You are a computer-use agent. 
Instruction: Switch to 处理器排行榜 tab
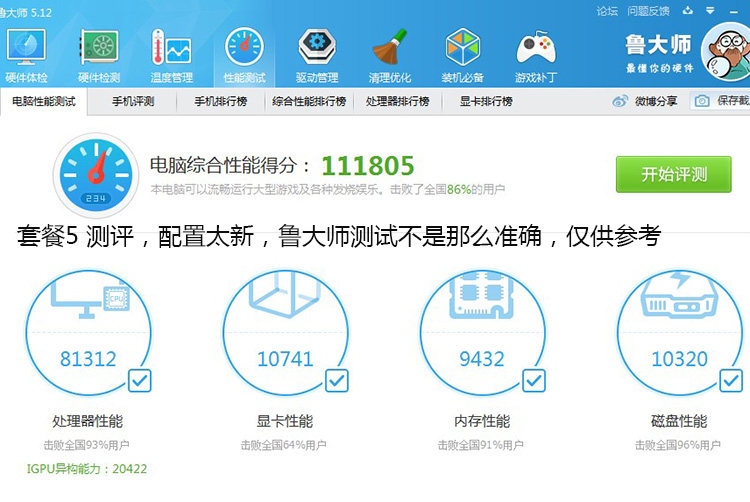(x=397, y=101)
